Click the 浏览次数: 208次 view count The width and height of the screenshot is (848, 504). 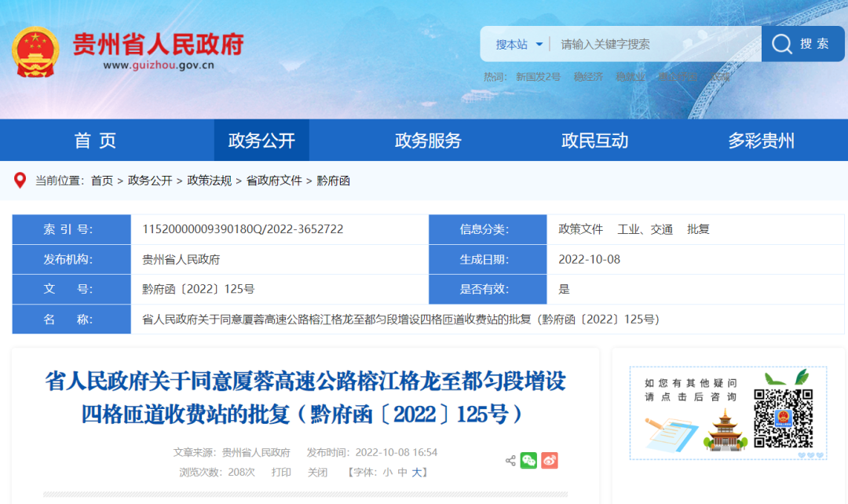(x=217, y=473)
